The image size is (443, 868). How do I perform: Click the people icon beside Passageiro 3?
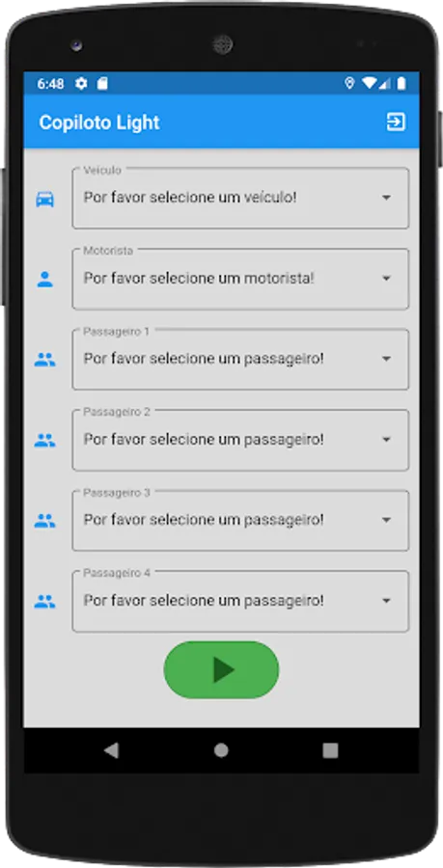coord(44,521)
